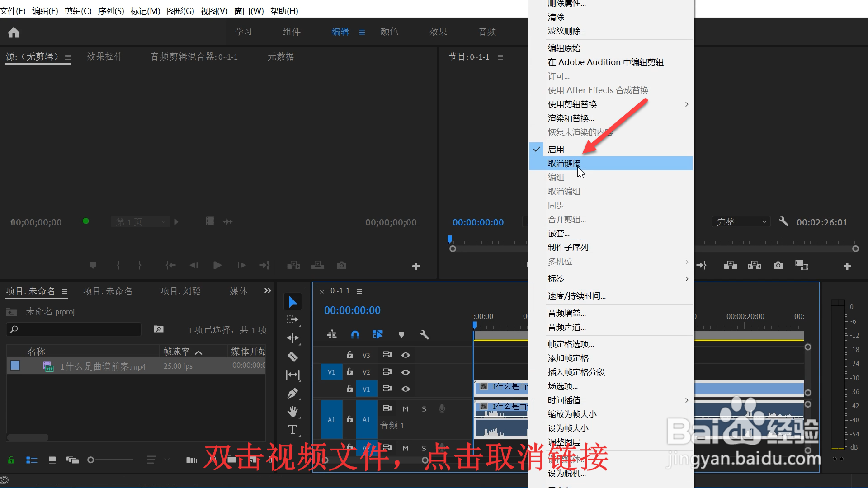Select the Type tool
This screenshot has height=488, width=868.
(292, 430)
